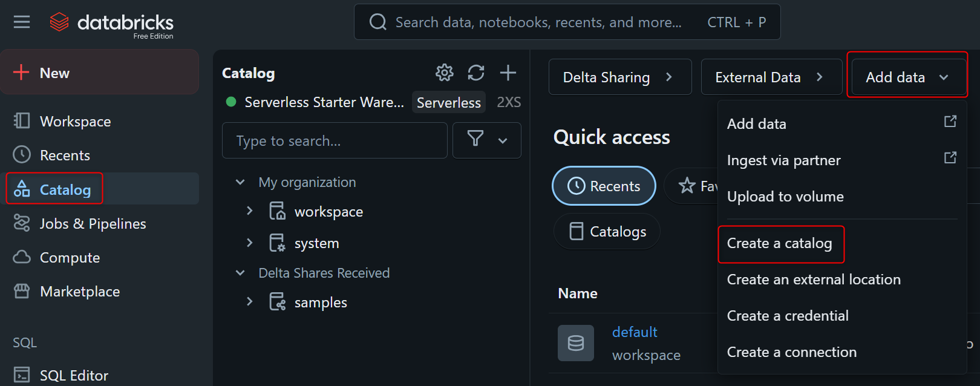
Task: Click the global search bar
Action: point(567,22)
